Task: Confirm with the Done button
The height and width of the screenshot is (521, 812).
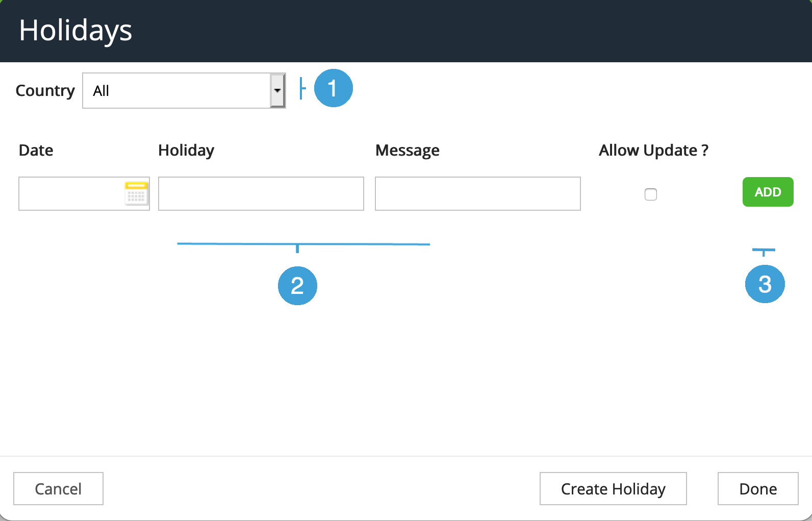Action: coord(758,489)
